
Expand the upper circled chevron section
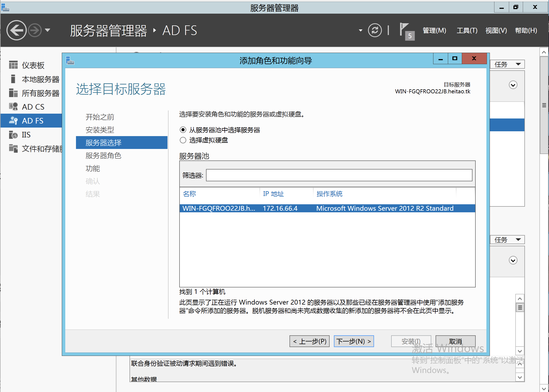[x=513, y=85]
